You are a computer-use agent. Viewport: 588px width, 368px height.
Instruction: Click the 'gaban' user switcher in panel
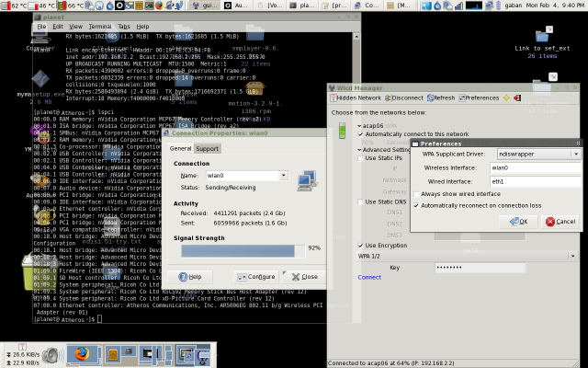pyautogui.click(x=514, y=6)
